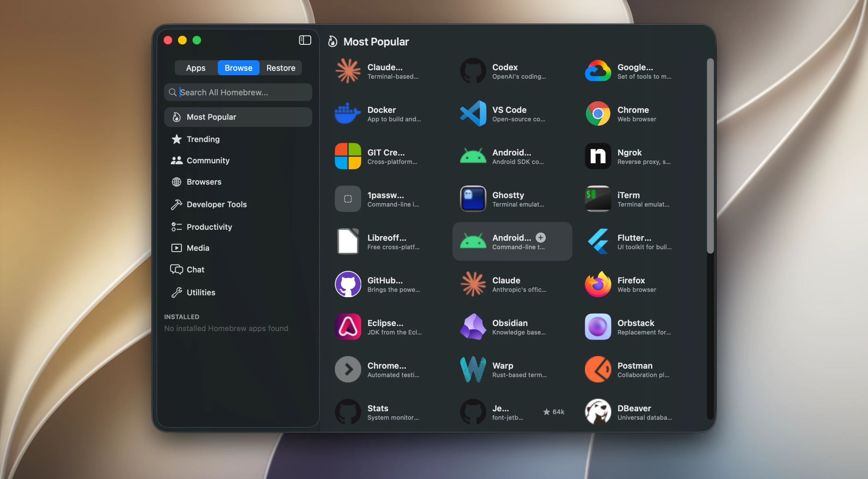
Task: Open the Flutter icon
Action: [598, 241]
